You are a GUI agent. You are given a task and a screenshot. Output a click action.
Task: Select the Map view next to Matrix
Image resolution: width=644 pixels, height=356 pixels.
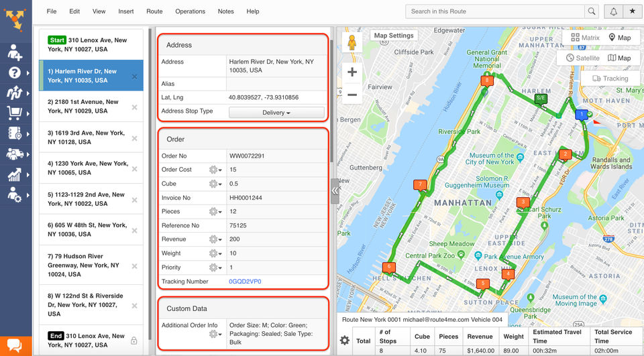(x=620, y=38)
